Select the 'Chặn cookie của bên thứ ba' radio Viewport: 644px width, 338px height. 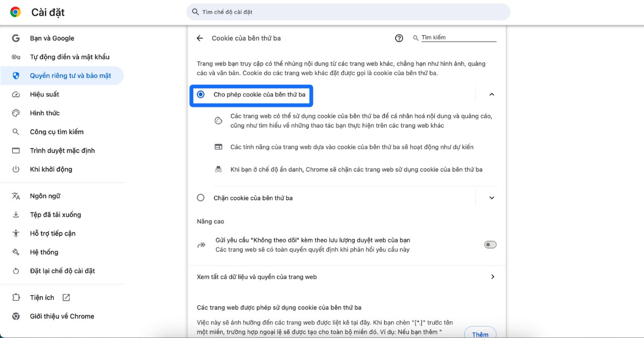point(201,197)
